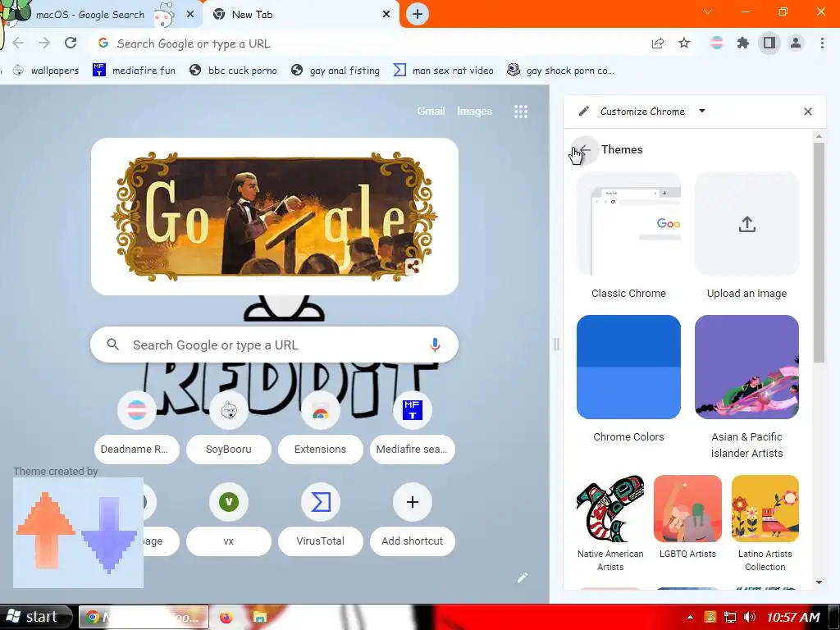Click the share page icon in address bar
The width and height of the screenshot is (840, 630).
(x=658, y=43)
